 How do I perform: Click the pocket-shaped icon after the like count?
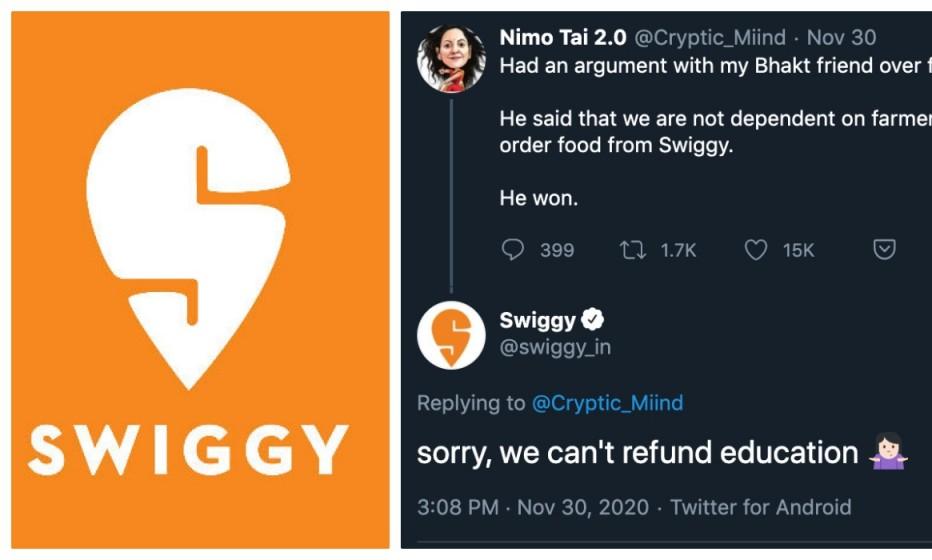[884, 250]
